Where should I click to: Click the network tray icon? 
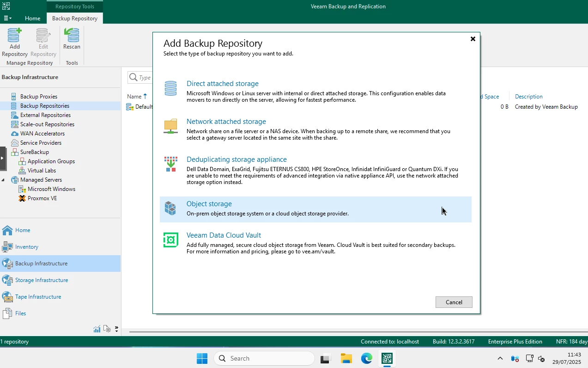(x=529, y=358)
